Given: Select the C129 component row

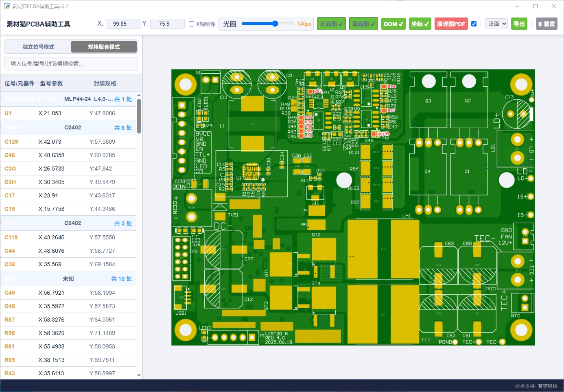Looking at the screenshot, I should click(x=68, y=142).
